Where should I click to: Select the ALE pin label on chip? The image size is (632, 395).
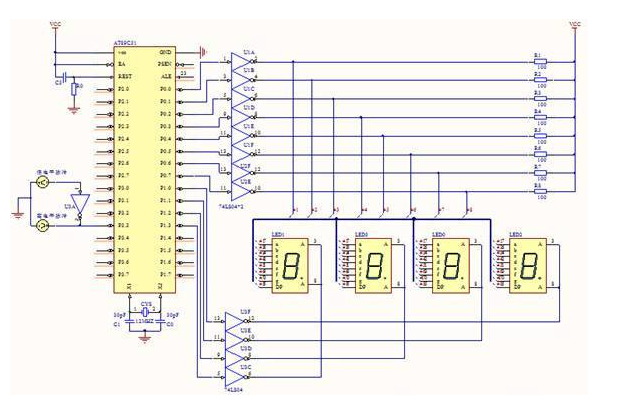click(x=166, y=77)
